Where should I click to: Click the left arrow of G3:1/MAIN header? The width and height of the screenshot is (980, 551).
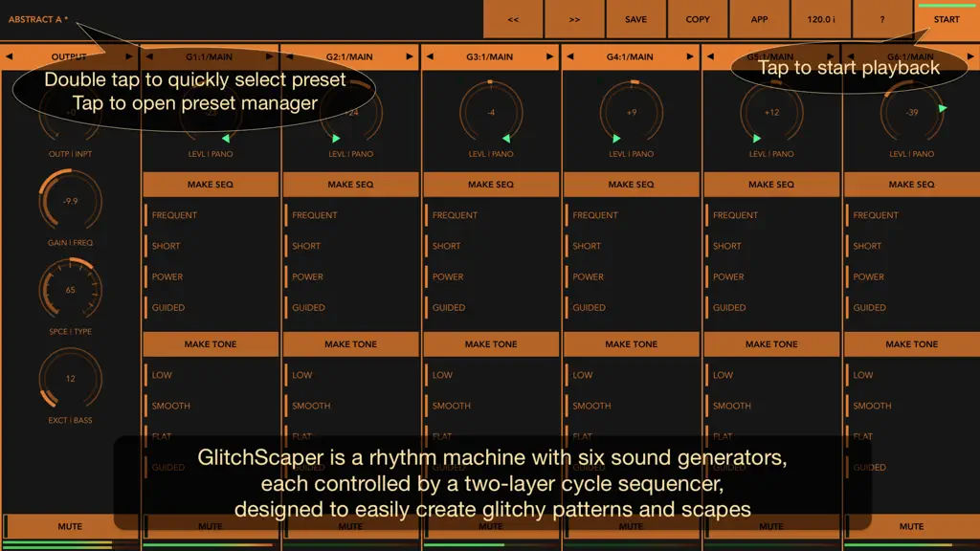(430, 56)
